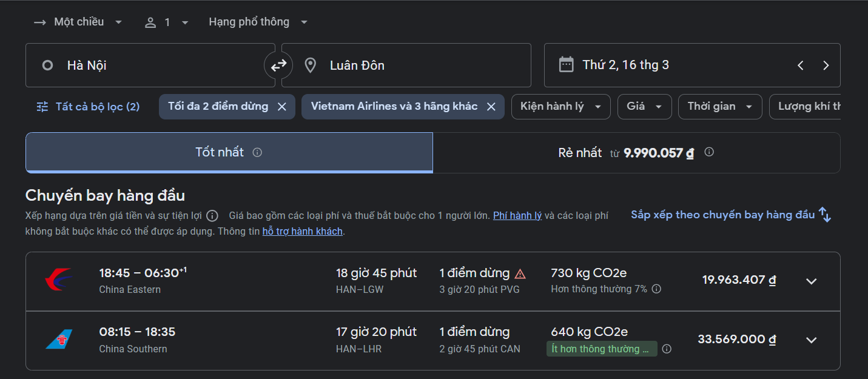Viewport: 868px width, 379px height.
Task: Remove the Tối đa 2 điểm dừng filter
Action: click(x=281, y=107)
